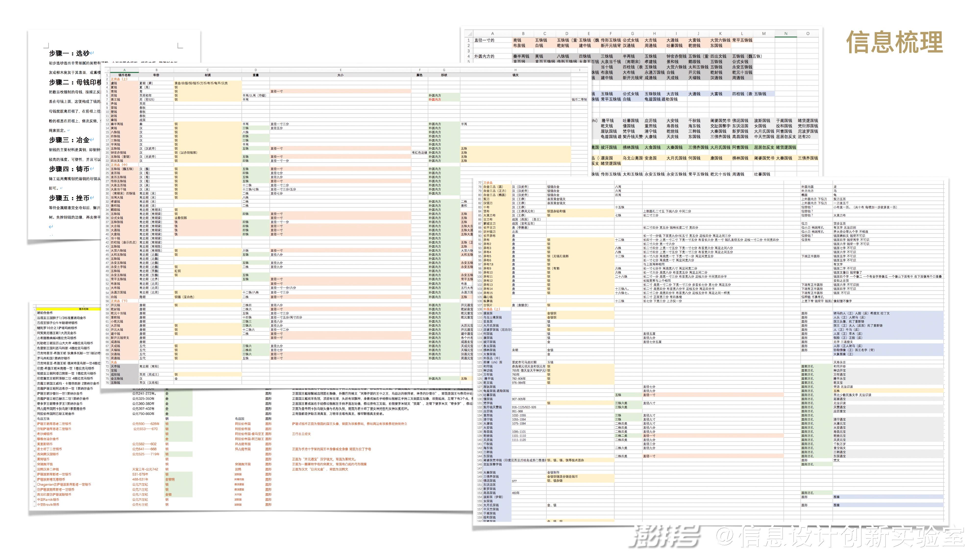The width and height of the screenshot is (980, 551).
Task: Select the 颜色 header cell in the middle sheet
Action: click(x=420, y=75)
